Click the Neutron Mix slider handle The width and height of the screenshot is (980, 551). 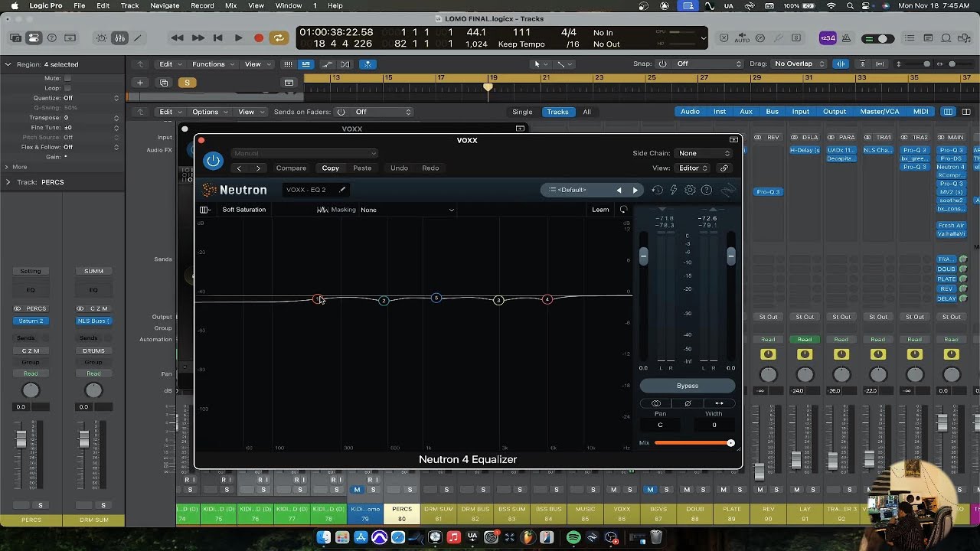click(730, 443)
